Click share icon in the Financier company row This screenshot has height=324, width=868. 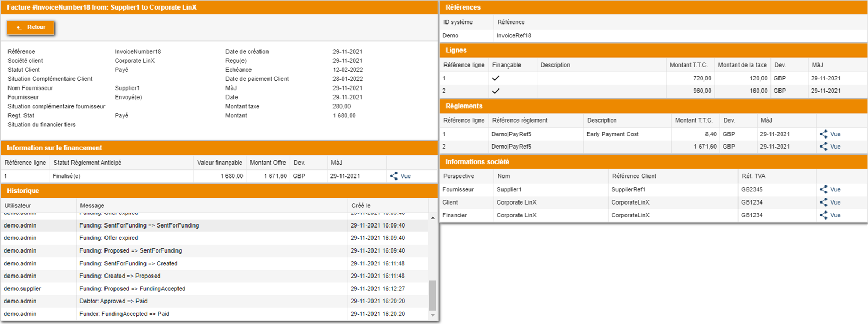[x=823, y=215]
